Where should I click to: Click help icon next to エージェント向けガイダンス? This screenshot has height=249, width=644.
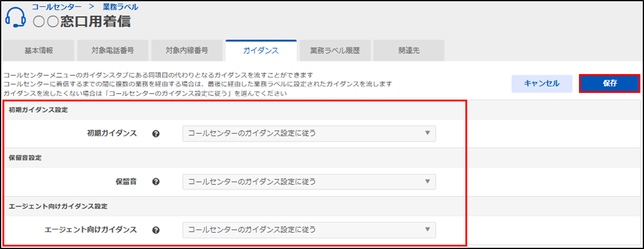coord(156,230)
